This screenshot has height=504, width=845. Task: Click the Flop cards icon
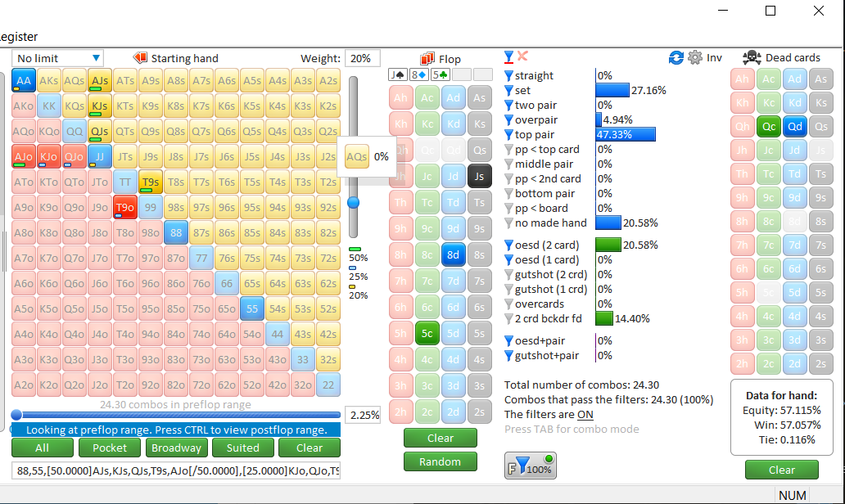427,59
